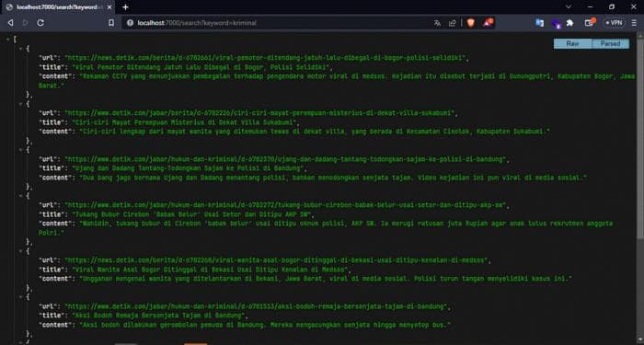This screenshot has width=644, height=345.
Task: Toggle the Brave VPN button
Action: [614, 23]
